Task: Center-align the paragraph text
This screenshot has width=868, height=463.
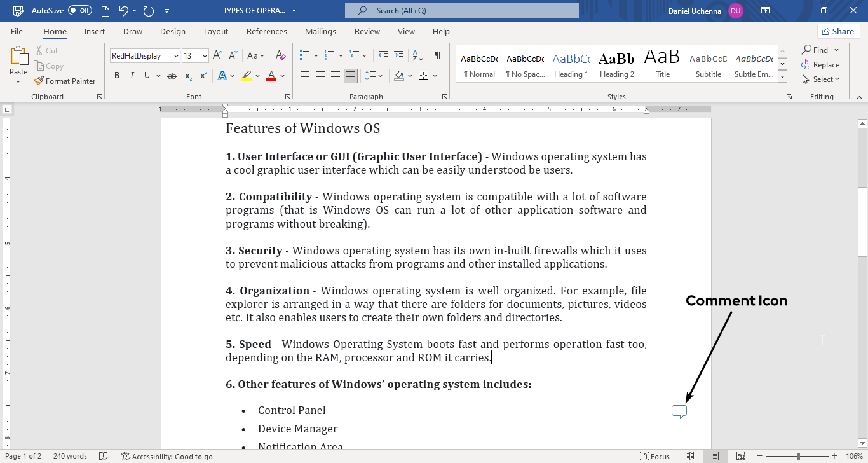Action: click(320, 76)
